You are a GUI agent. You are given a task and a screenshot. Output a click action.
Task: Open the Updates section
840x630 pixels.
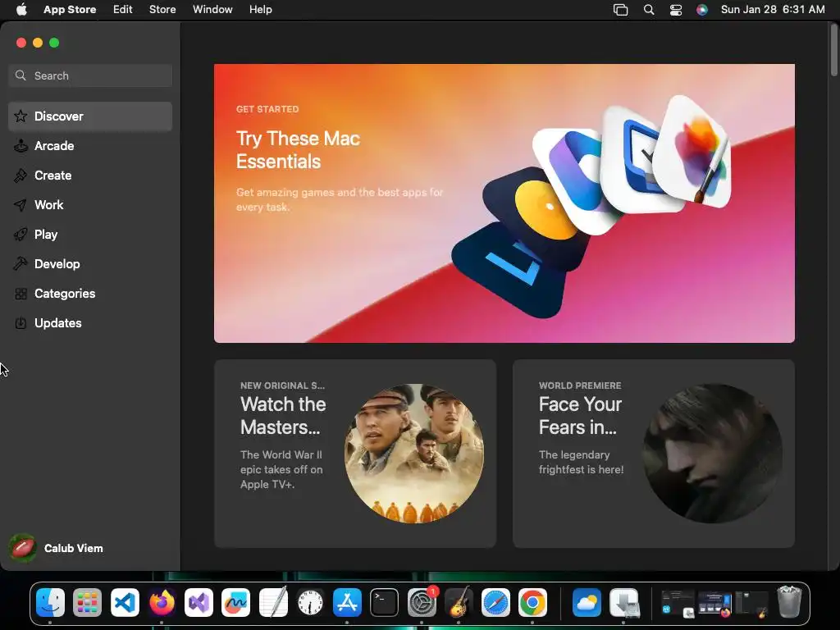pyautogui.click(x=90, y=322)
